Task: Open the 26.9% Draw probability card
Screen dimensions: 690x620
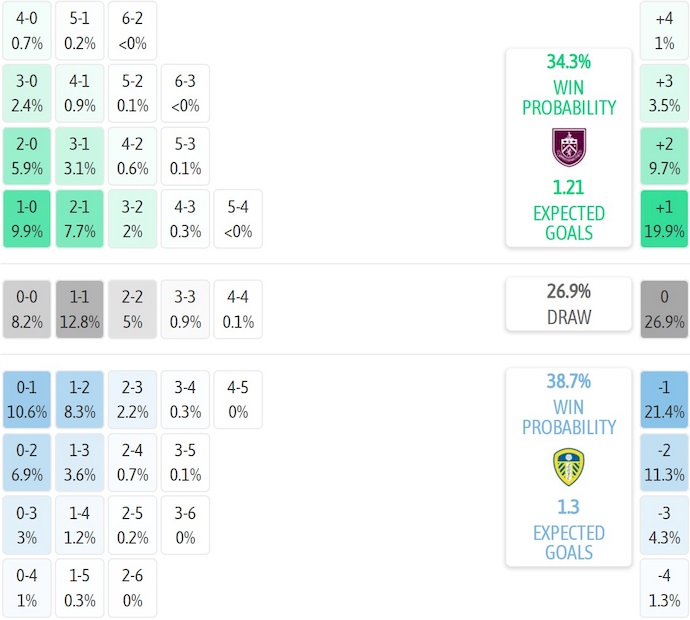Action: tap(568, 304)
